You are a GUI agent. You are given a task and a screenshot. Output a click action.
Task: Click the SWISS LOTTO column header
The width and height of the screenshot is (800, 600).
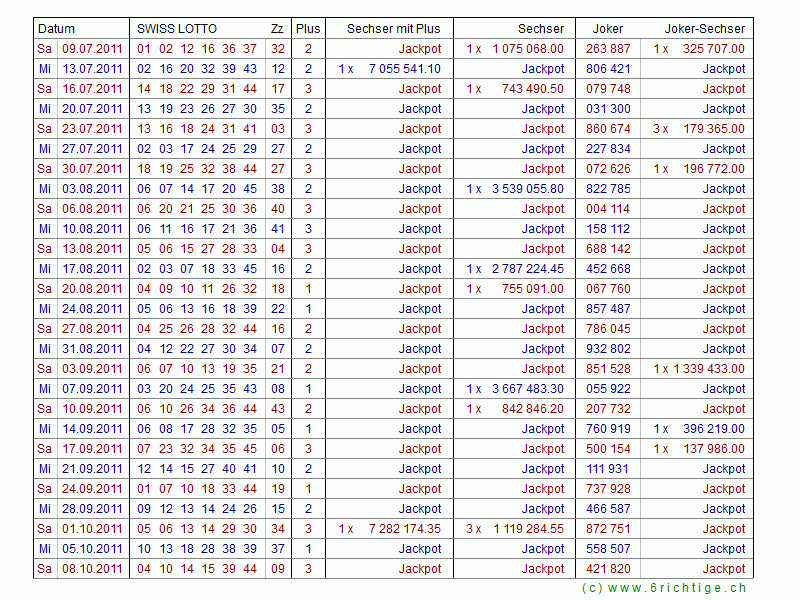(x=176, y=29)
